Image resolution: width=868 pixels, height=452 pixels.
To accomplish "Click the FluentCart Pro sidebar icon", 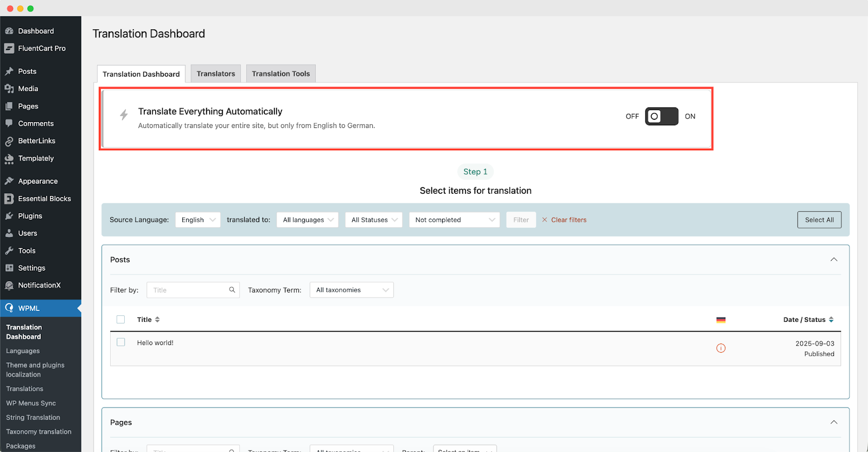I will pyautogui.click(x=9, y=48).
